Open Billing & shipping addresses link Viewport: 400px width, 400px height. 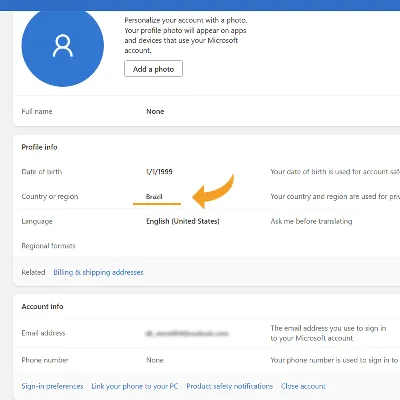point(98,272)
